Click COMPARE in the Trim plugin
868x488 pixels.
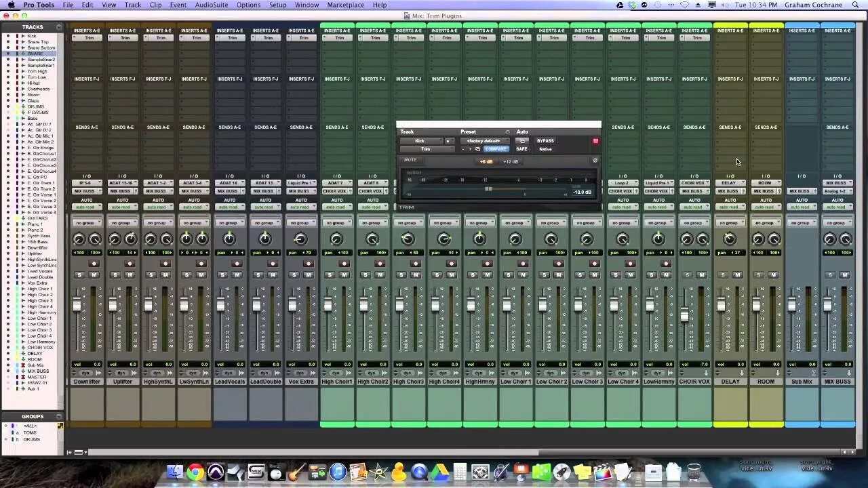[496, 149]
